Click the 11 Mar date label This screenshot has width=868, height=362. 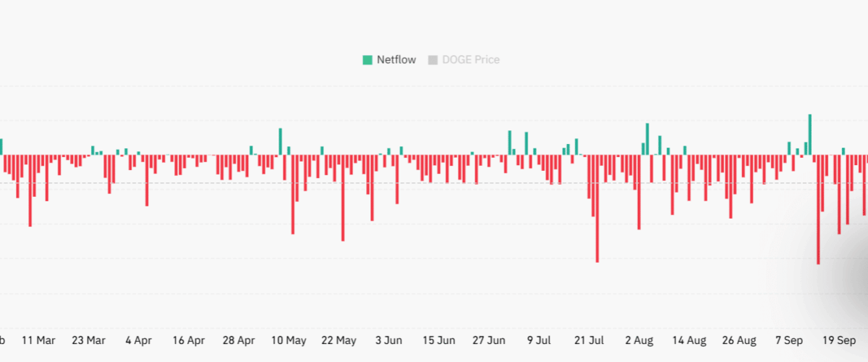(x=38, y=340)
